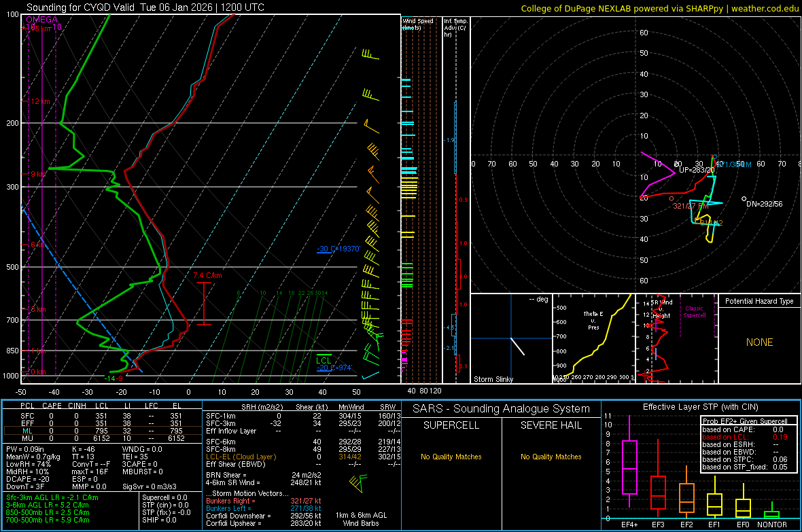Click the 'Wind Speed (knots)' header
The height and width of the screenshot is (532, 802).
click(x=417, y=24)
